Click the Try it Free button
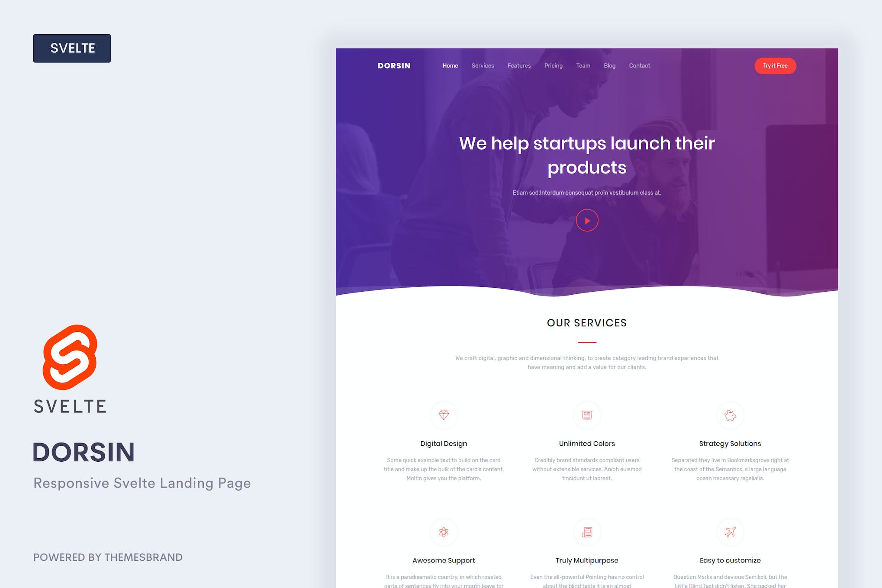The height and width of the screenshot is (588, 882). 778,66
